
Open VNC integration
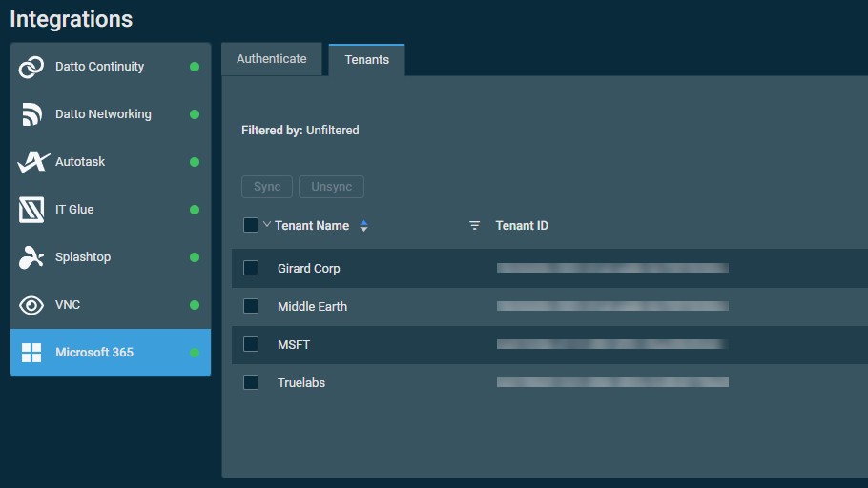(x=111, y=304)
